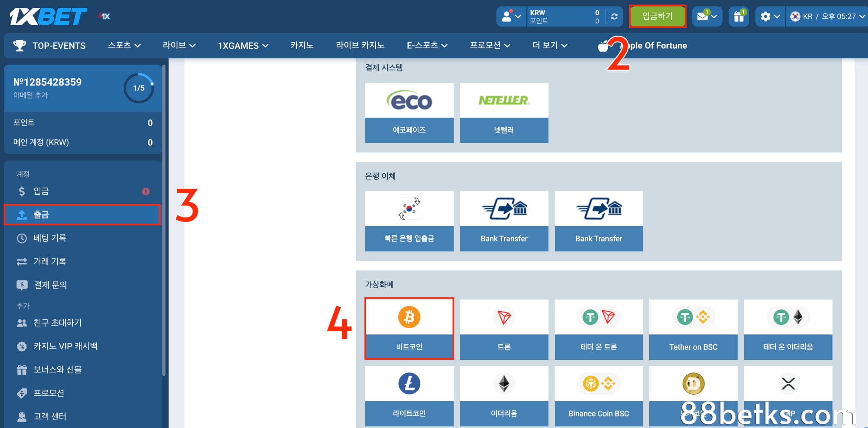
Task: Open 고객 센터 customer support
Action: [x=82, y=416]
